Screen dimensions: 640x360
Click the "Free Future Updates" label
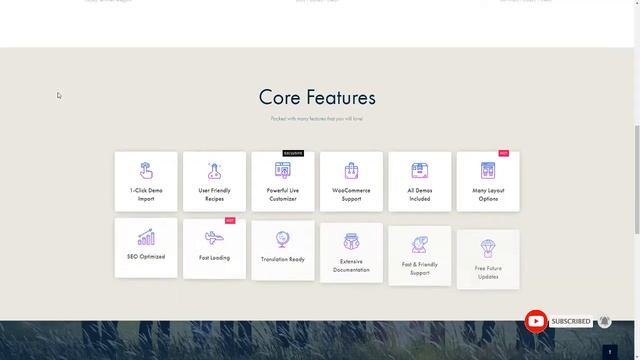tap(488, 273)
